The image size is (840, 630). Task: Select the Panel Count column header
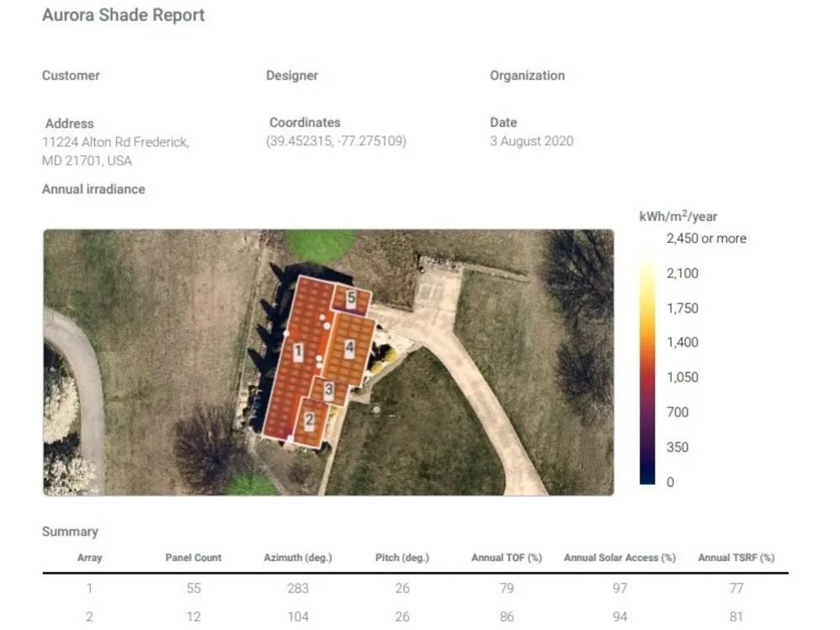193,557
